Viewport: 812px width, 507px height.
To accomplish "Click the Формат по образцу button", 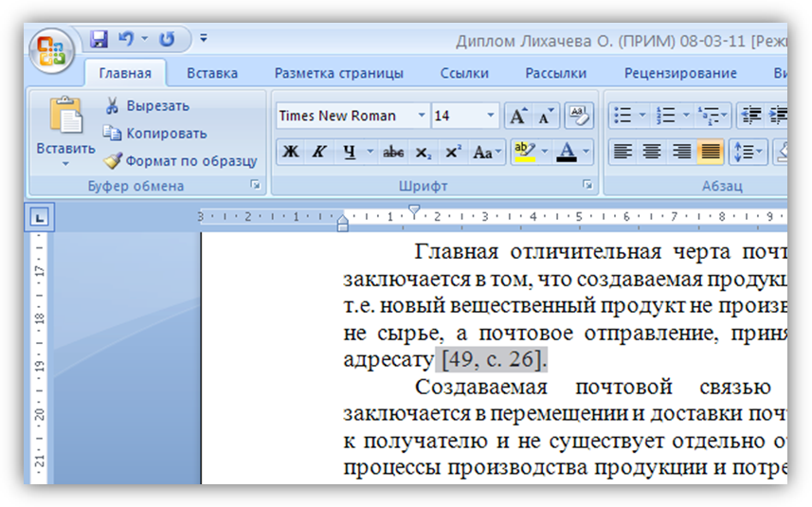I will point(180,161).
